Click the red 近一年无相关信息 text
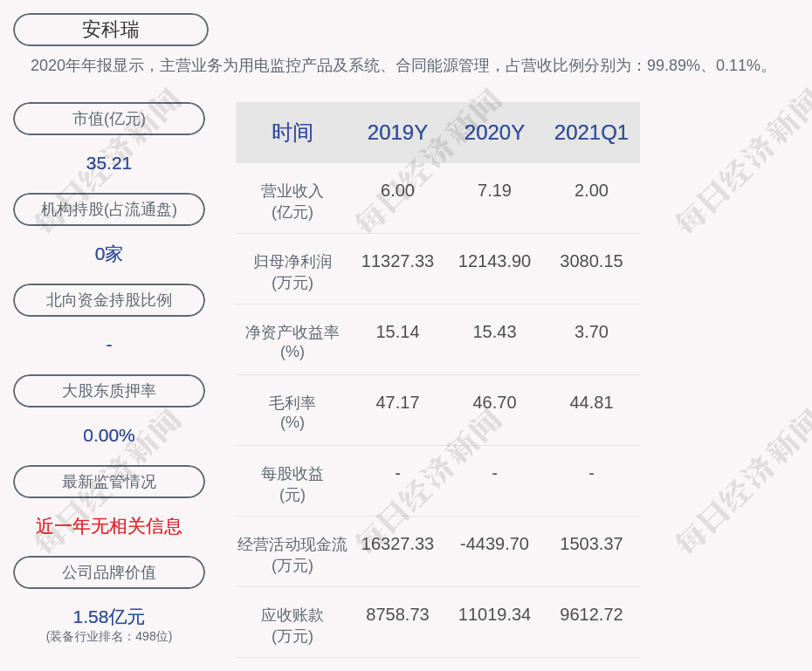The width and height of the screenshot is (812, 671). point(109,526)
